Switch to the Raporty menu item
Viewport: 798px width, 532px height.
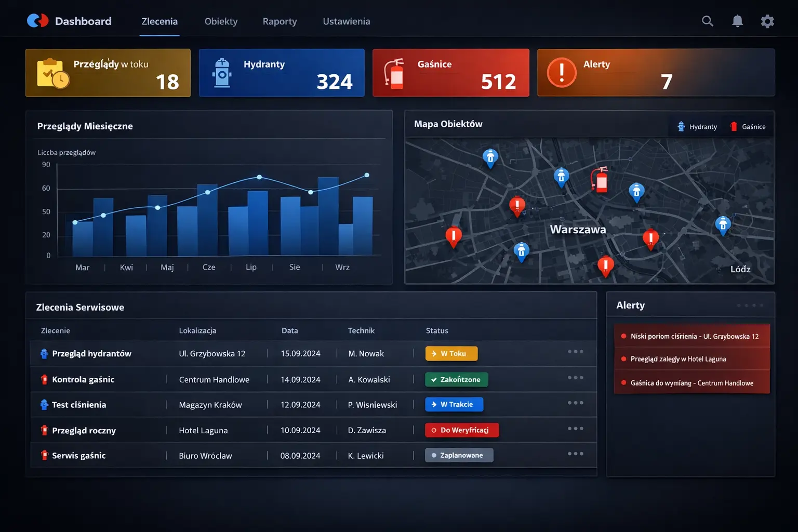pyautogui.click(x=280, y=21)
